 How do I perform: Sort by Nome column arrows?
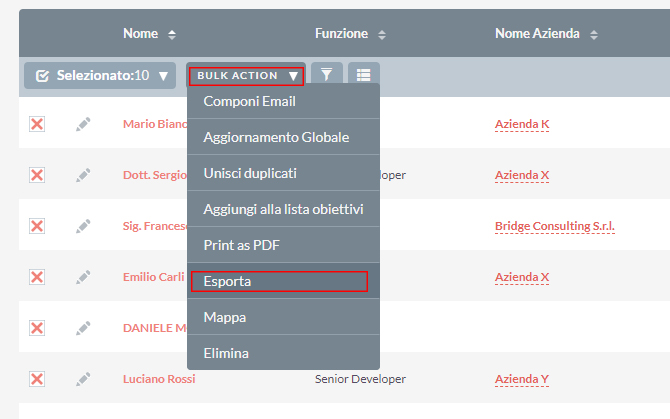tap(172, 34)
